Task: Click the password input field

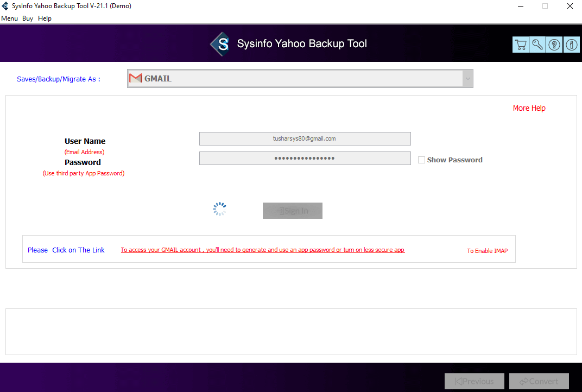Action: click(305, 158)
